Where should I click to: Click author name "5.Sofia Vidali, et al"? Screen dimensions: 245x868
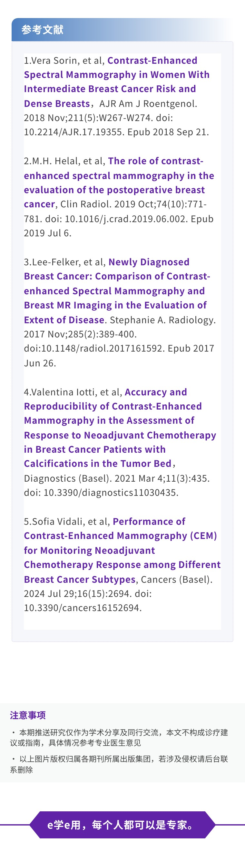[67, 521]
